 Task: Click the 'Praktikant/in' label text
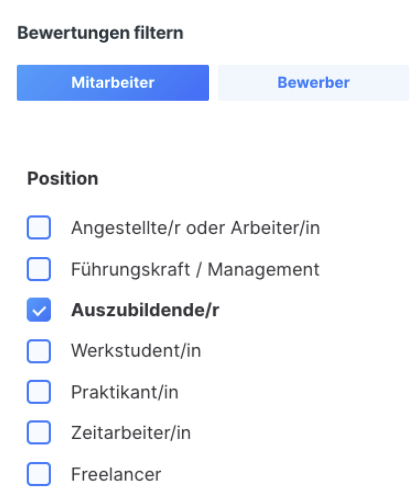(x=125, y=392)
